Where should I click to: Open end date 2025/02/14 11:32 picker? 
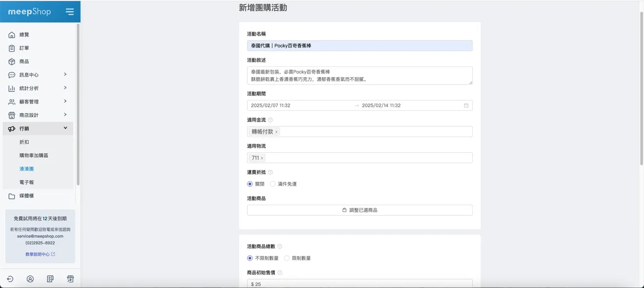click(x=382, y=105)
